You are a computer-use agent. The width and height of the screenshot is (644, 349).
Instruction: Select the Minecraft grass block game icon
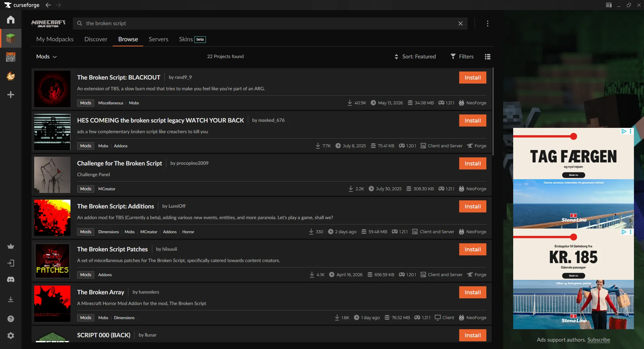click(11, 38)
